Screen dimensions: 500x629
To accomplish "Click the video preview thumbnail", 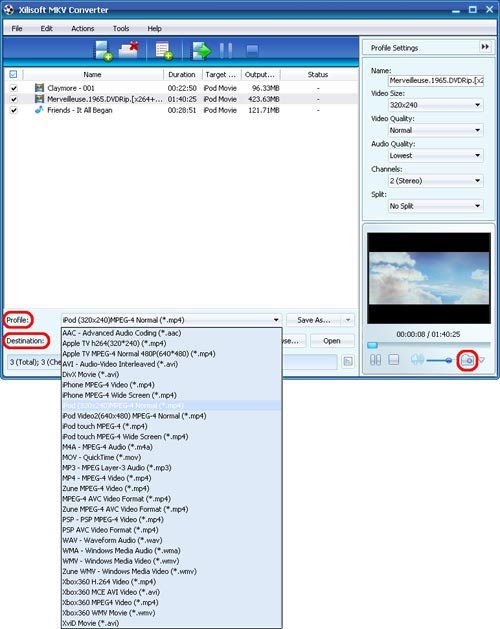I will (429, 278).
